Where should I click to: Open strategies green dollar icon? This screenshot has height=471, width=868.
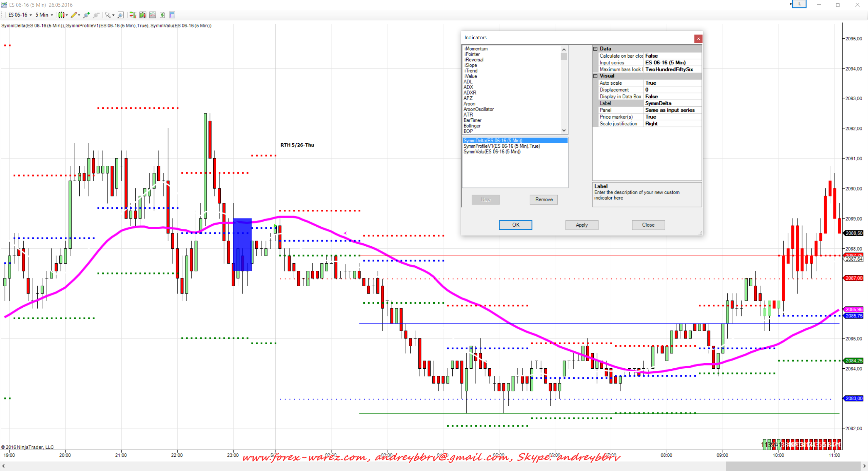[x=162, y=15]
